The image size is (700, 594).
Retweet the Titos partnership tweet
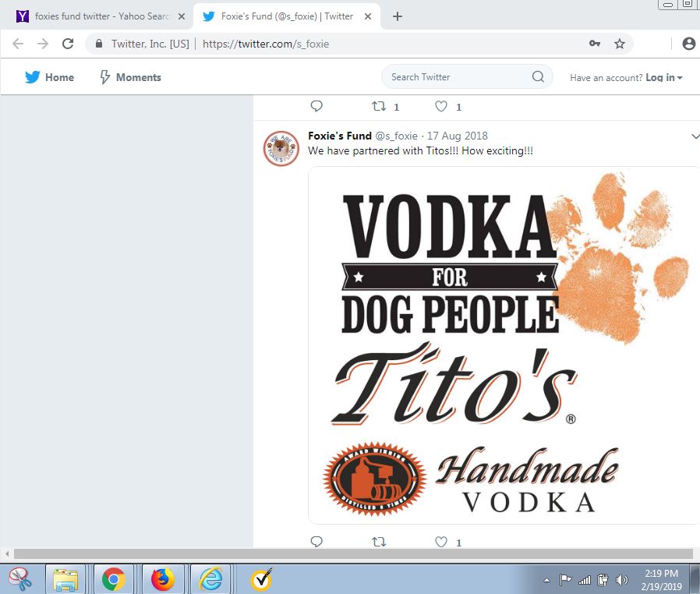pyautogui.click(x=379, y=542)
